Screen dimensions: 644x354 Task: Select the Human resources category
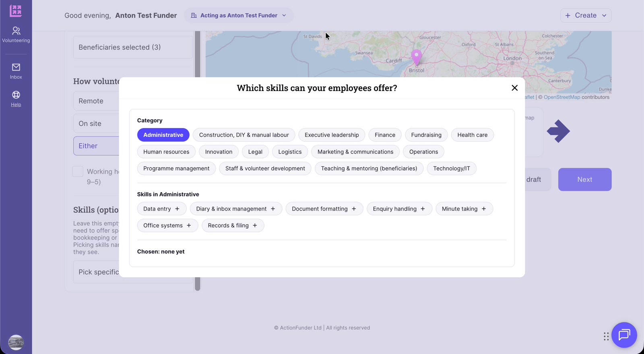166,152
